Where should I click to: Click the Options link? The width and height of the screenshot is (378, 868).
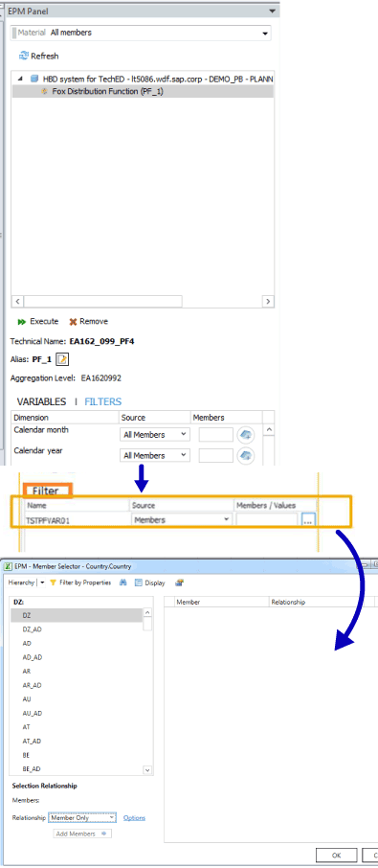134,817
